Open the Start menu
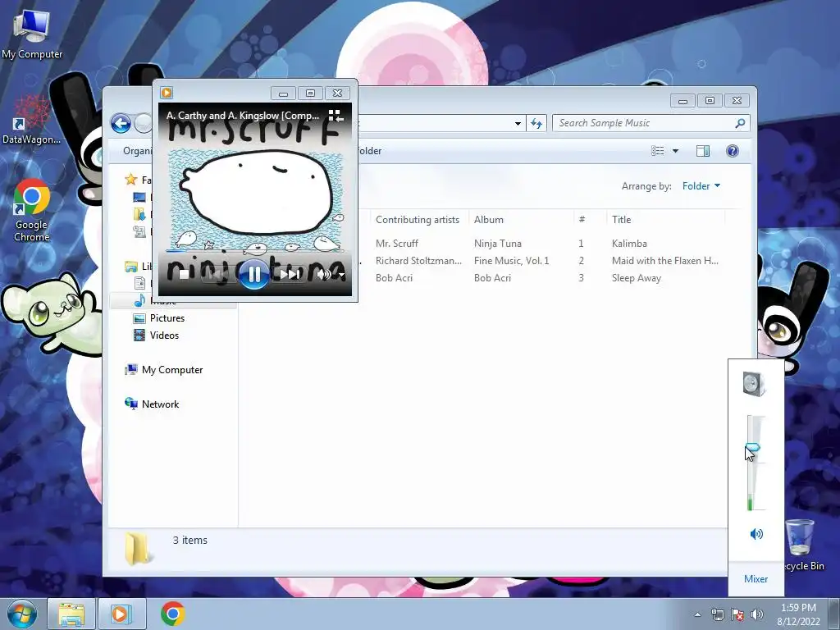Screen dimensions: 840x630 pos(21,614)
